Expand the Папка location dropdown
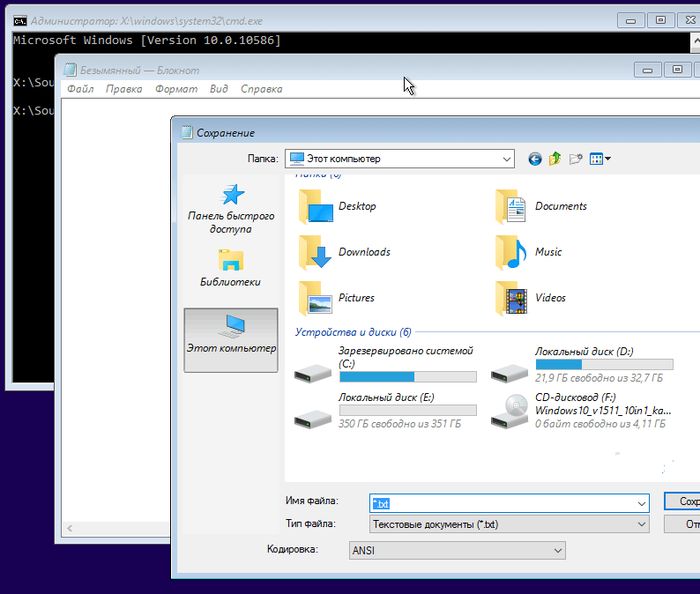This screenshot has height=594, width=700. [x=506, y=159]
